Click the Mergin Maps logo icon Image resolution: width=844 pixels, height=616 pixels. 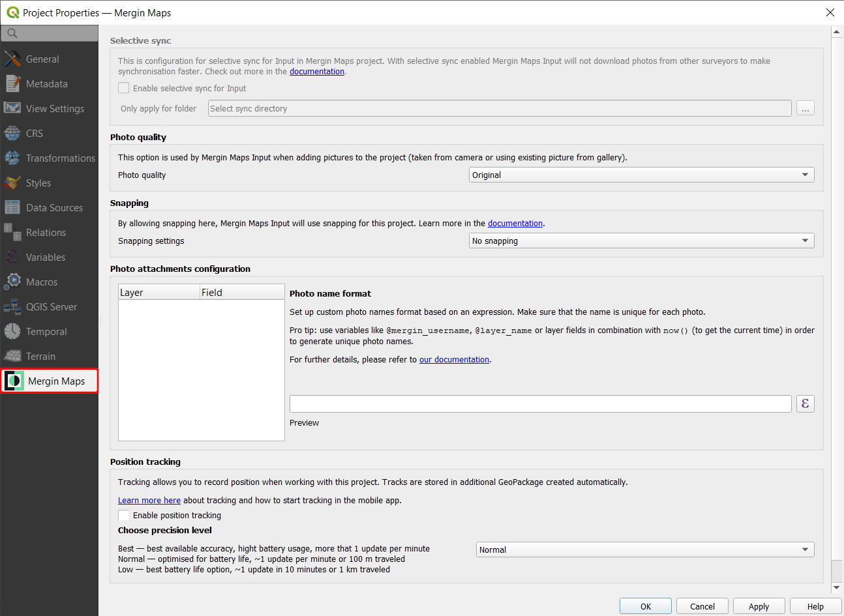[x=14, y=381]
